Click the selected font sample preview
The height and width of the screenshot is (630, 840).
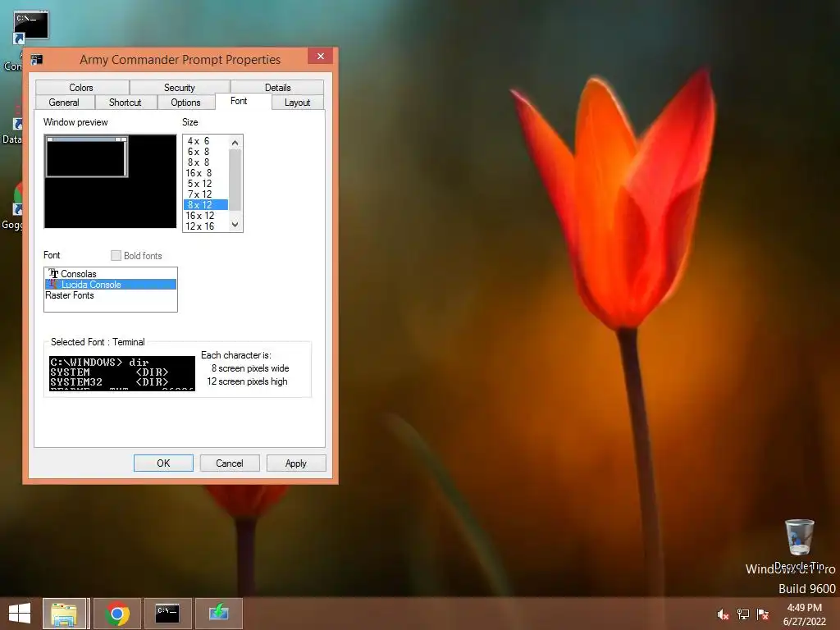tap(122, 373)
